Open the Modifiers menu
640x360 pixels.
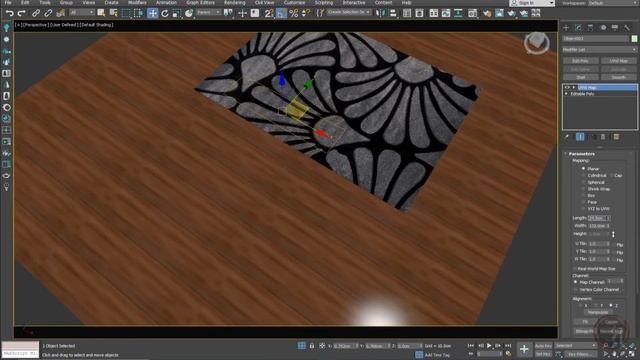(137, 2)
